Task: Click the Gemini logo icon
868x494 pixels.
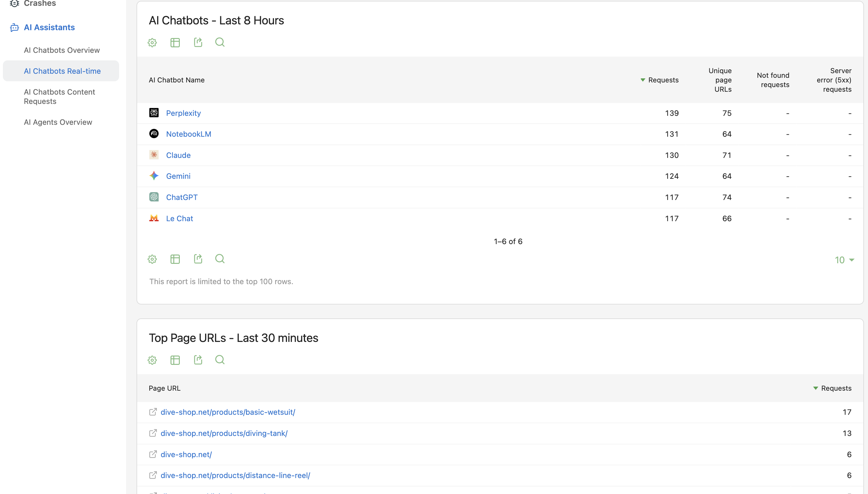Action: (154, 176)
